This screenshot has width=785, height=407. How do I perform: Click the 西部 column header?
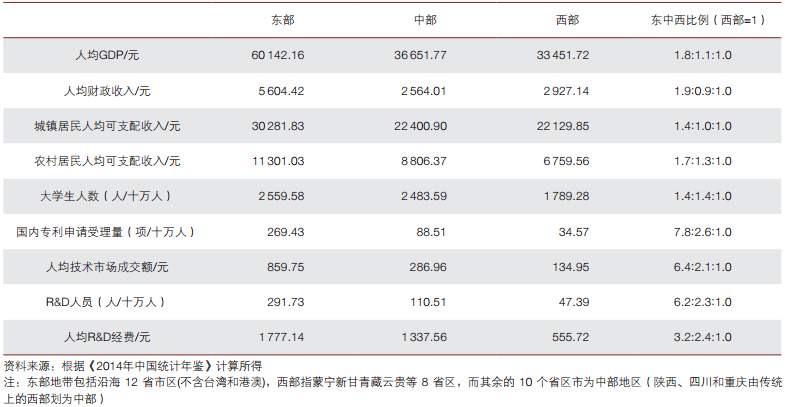coord(567,20)
